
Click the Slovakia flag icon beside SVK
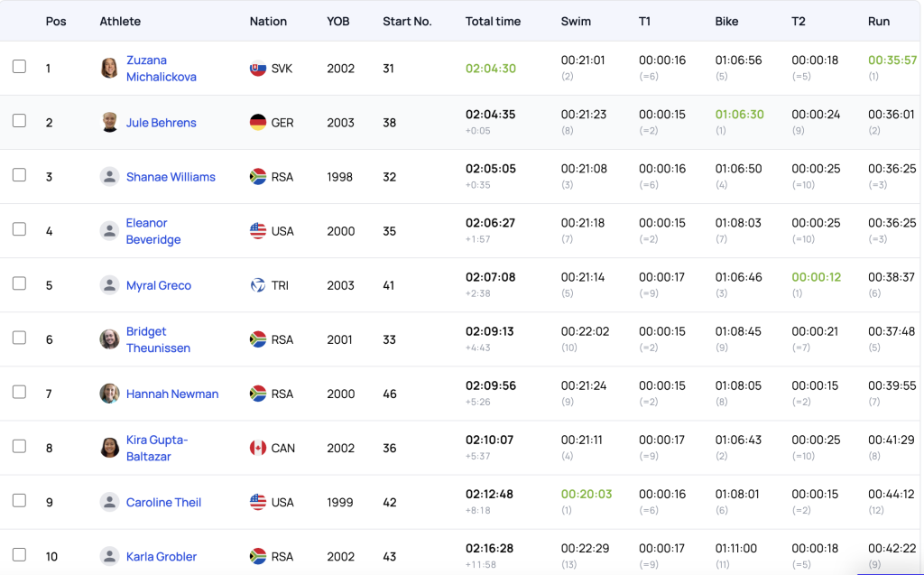pos(258,69)
